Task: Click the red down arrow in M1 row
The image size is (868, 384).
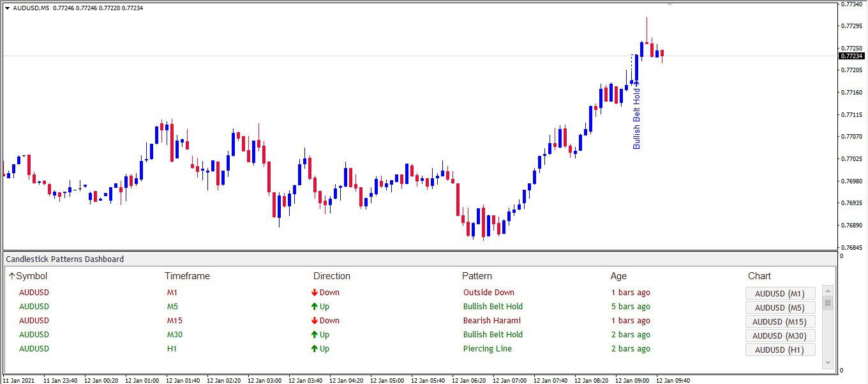Action: 314,293
